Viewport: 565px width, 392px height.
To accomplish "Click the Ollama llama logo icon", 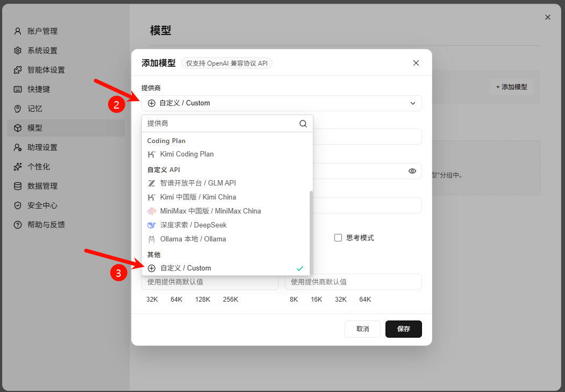I will pyautogui.click(x=152, y=239).
